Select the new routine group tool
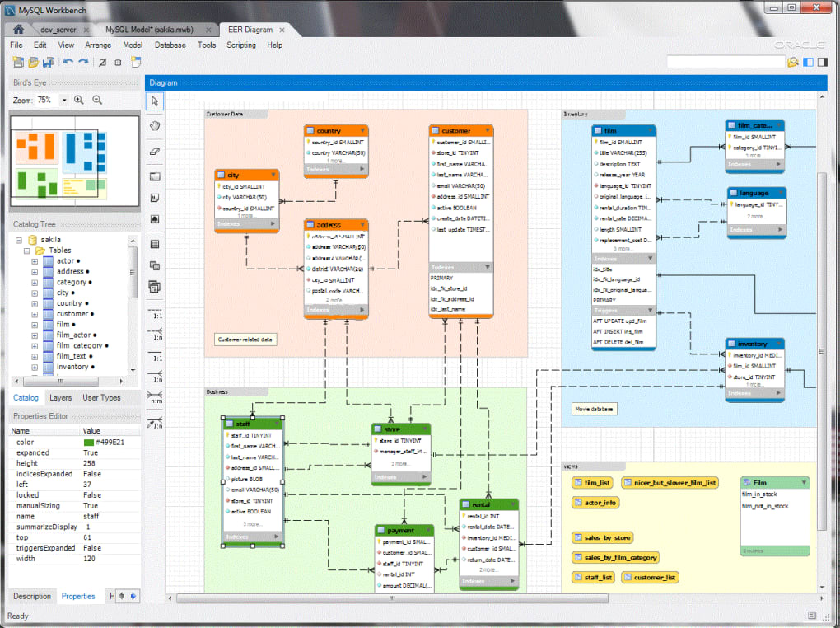The image size is (840, 628). pyautogui.click(x=155, y=287)
